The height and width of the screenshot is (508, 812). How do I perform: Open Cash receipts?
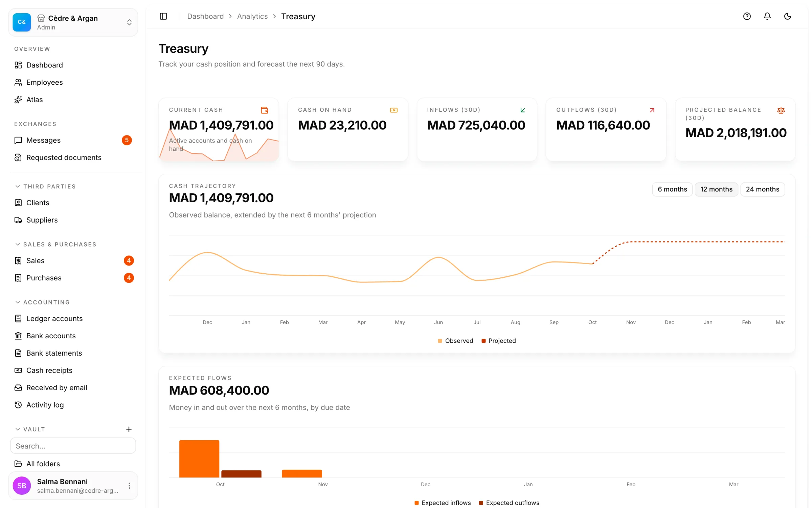click(x=73, y=370)
